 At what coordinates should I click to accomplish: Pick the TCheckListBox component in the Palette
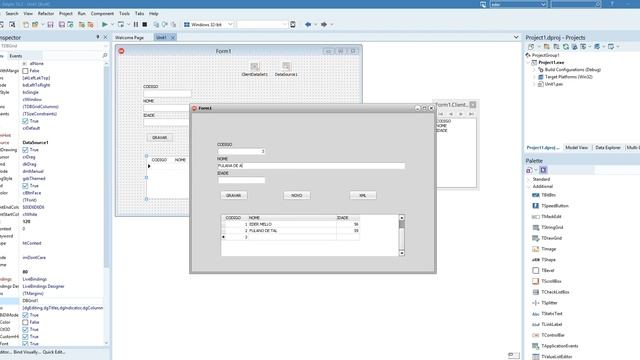555,292
